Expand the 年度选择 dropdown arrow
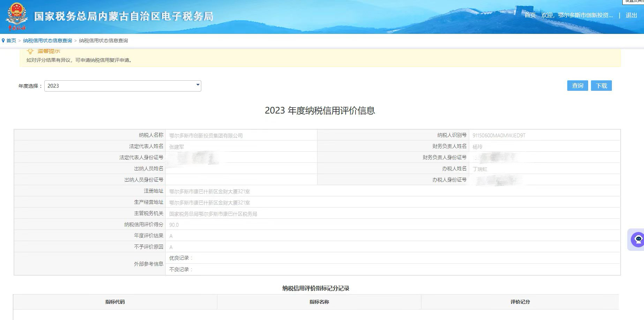 (x=198, y=85)
